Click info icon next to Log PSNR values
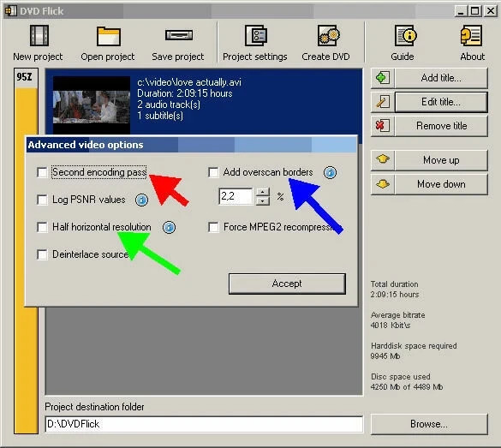 click(141, 200)
